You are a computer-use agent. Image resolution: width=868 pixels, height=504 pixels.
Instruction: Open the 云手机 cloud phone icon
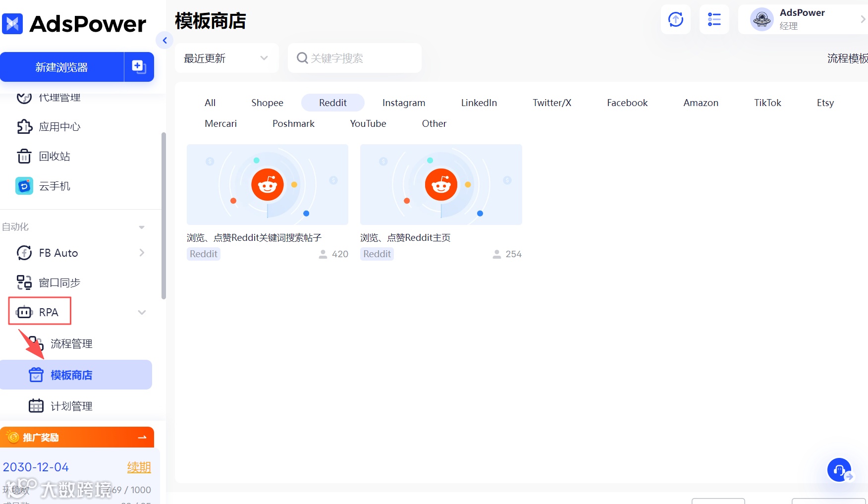coord(24,186)
